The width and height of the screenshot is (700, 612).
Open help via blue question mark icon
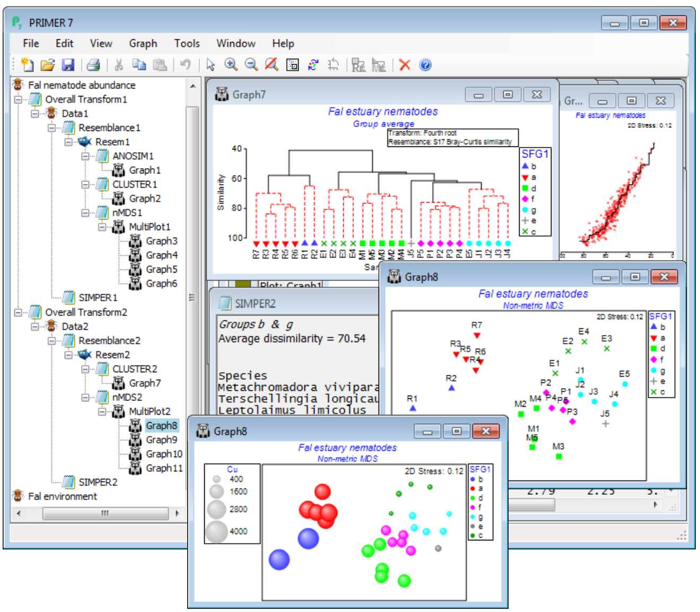[x=425, y=65]
